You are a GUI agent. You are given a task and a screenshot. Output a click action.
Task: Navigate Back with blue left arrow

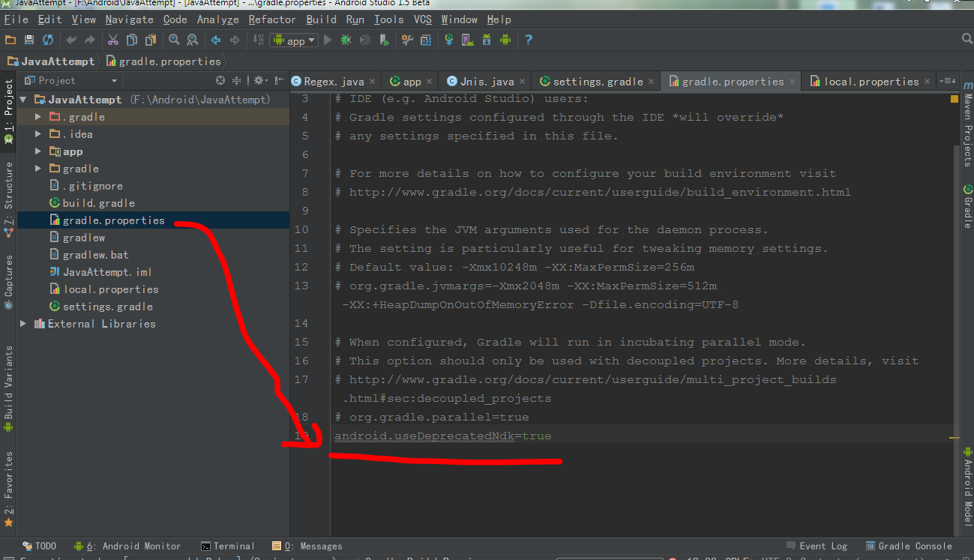coord(216,40)
